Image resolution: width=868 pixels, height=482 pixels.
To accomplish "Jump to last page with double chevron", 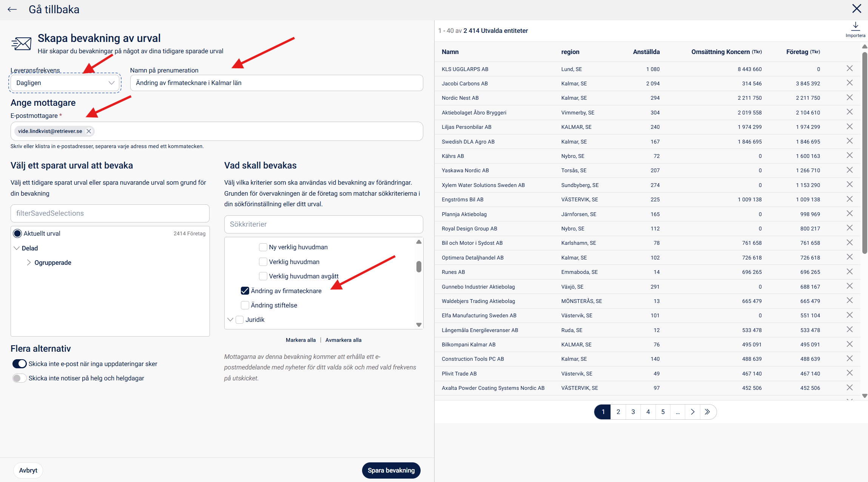I will 707,412.
